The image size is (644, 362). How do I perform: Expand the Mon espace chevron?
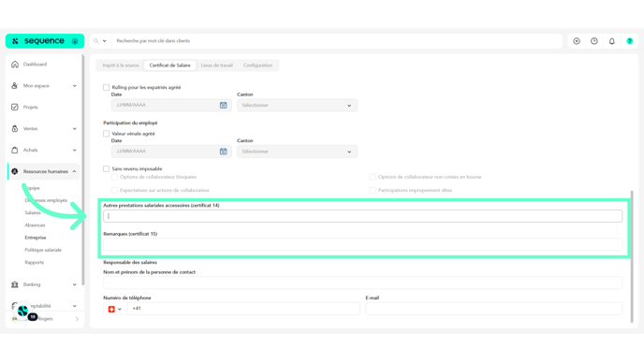click(x=74, y=86)
